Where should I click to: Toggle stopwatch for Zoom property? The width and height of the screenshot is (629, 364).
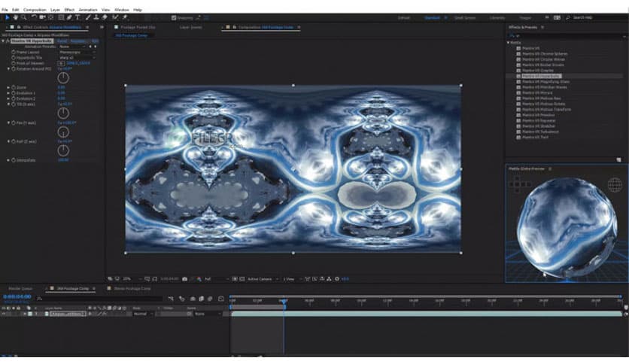pyautogui.click(x=13, y=87)
